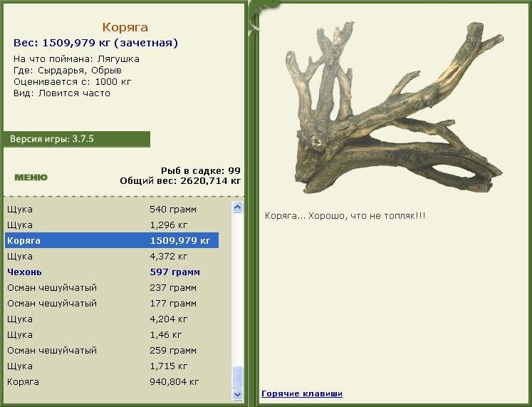This screenshot has height=407, width=532.
Task: Select the highlighted Коряга 1509,979 кг row
Action: (112, 240)
